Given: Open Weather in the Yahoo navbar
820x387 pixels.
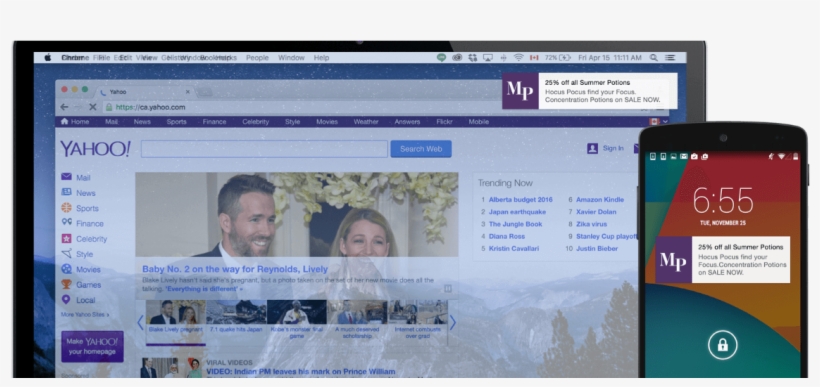Looking at the screenshot, I should (x=366, y=121).
